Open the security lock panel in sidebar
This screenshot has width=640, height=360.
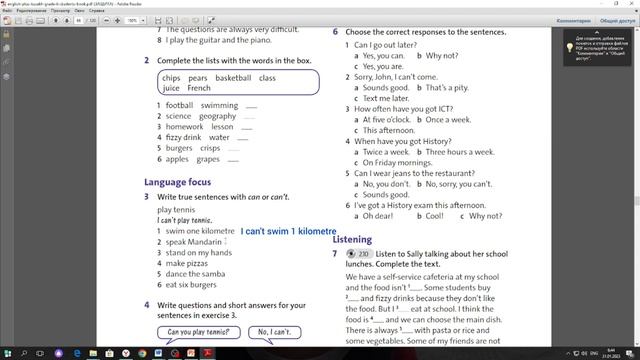[7, 35]
